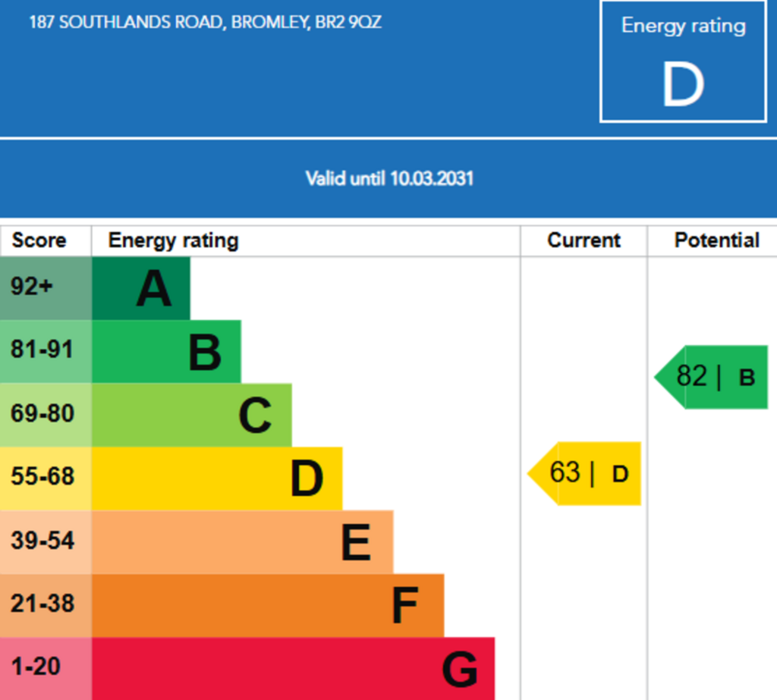Click the light orange E rating bar

(242, 542)
